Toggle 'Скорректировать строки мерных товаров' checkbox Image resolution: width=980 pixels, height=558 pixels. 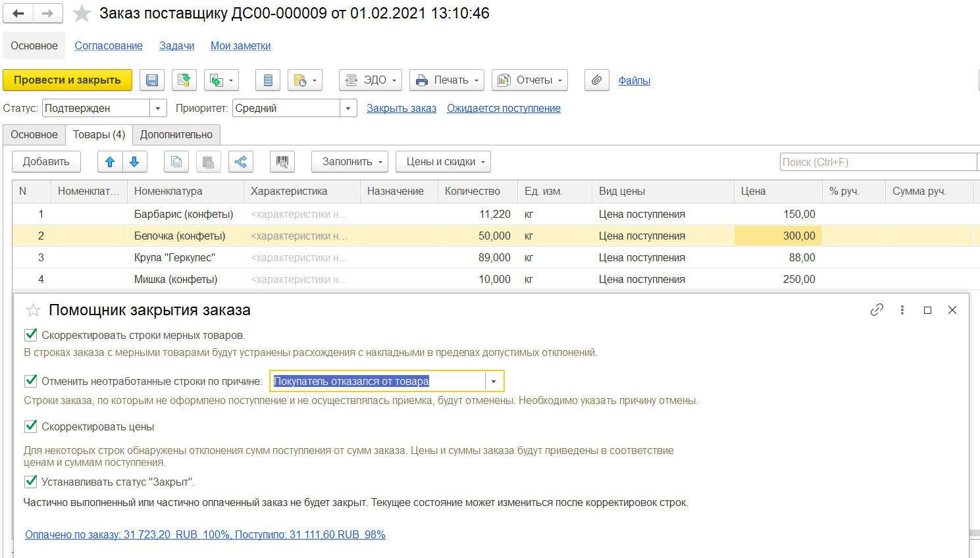point(30,335)
